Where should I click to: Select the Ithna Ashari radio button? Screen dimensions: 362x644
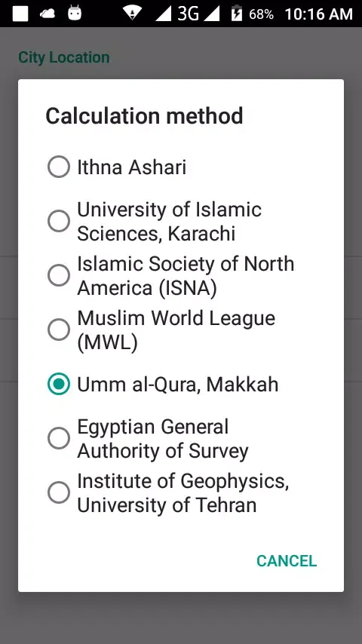click(x=59, y=167)
